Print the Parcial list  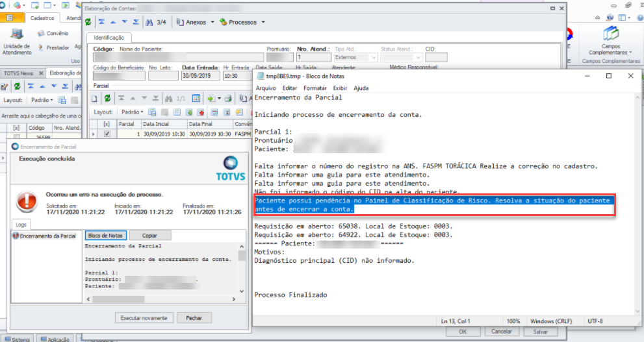(x=228, y=99)
